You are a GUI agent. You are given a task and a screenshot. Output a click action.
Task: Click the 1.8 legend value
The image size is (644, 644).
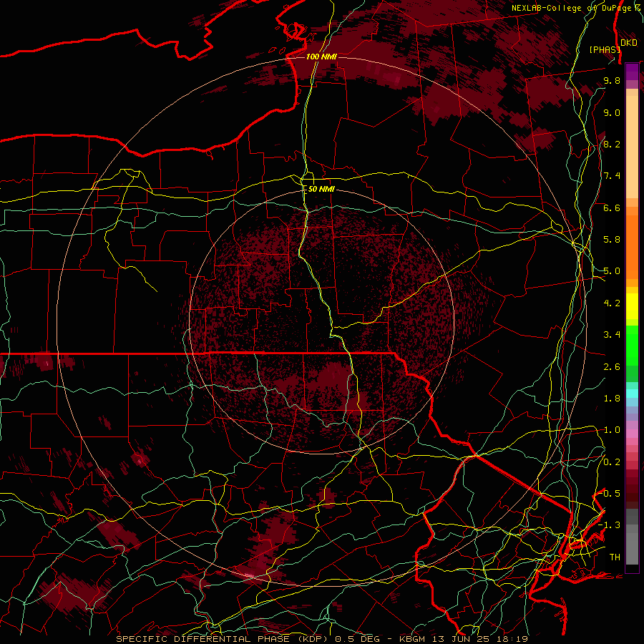(612, 399)
